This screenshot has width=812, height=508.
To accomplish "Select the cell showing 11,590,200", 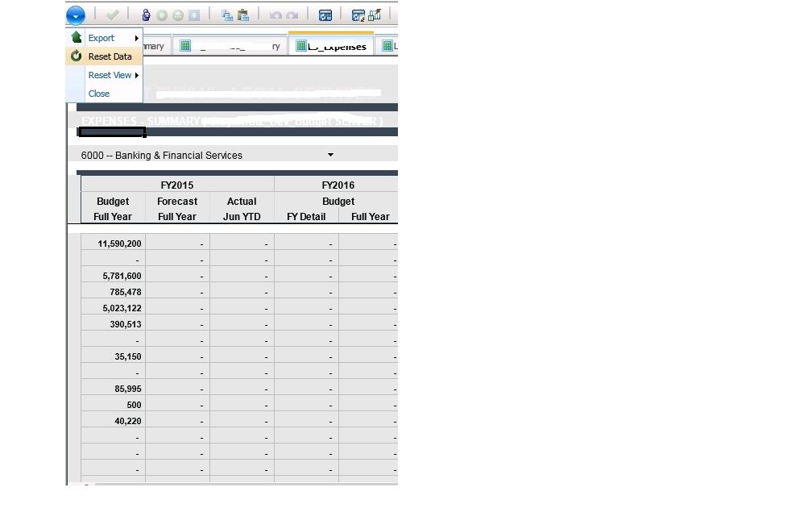I will (113, 244).
